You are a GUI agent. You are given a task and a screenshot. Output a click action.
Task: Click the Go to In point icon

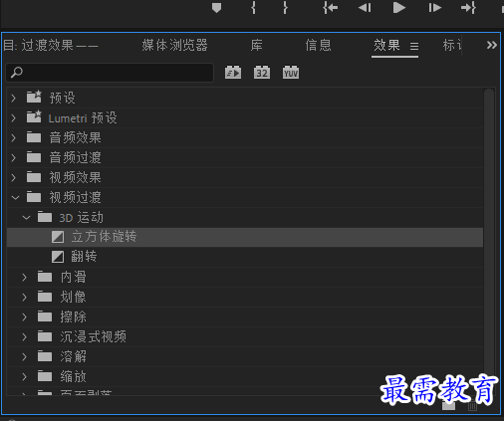[330, 8]
